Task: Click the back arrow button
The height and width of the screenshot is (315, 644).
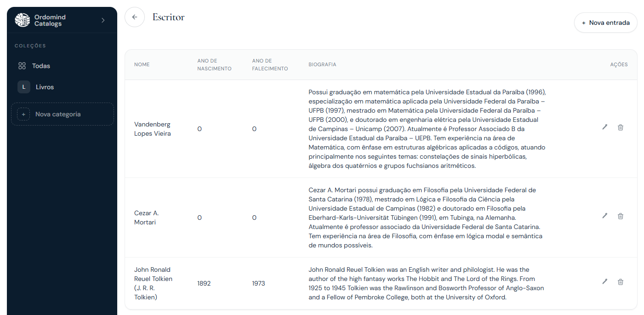Action: point(135,17)
